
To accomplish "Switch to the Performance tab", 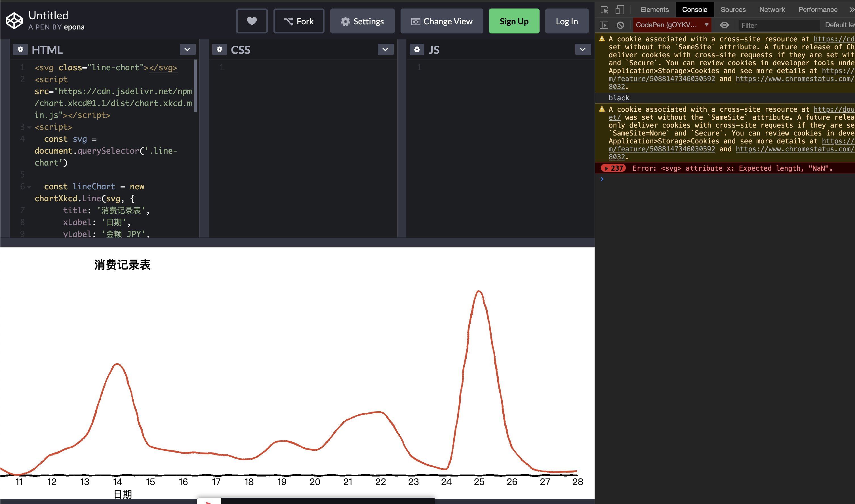I will (818, 10).
